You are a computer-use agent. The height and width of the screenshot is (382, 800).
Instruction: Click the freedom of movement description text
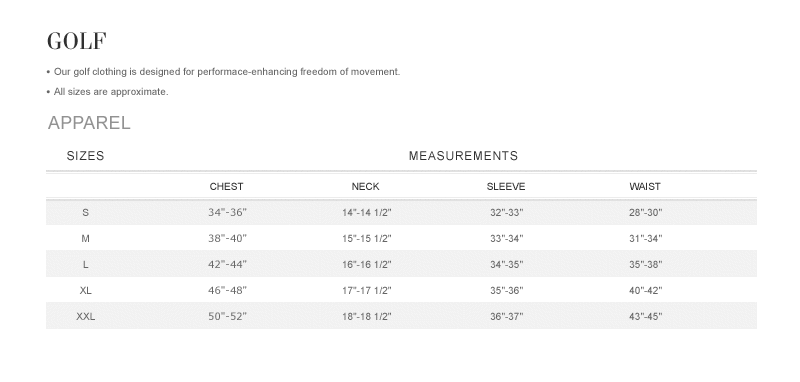(x=227, y=72)
